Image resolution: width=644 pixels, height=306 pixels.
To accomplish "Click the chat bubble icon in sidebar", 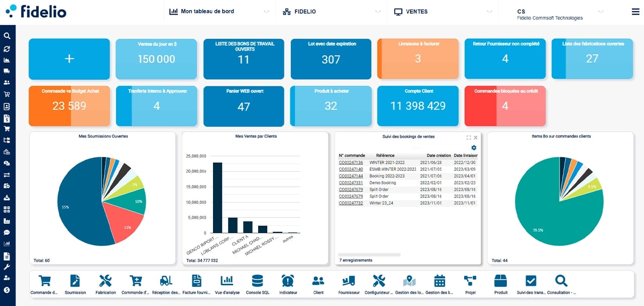I will (7, 232).
